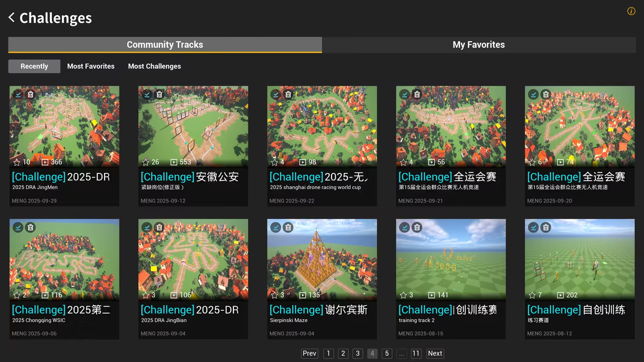Jump to page 11
The width and height of the screenshot is (644, 362).
[416, 353]
